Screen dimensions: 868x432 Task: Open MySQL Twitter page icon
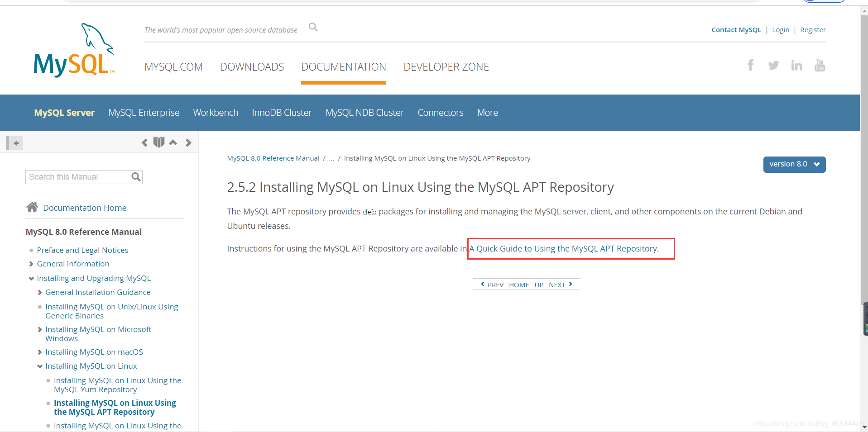point(773,66)
